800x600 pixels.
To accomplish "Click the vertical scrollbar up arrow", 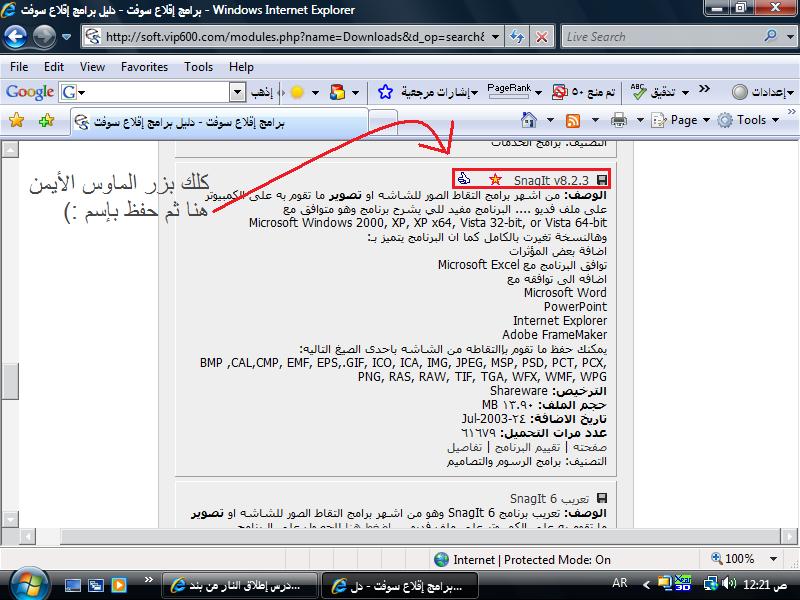I will [x=10, y=149].
